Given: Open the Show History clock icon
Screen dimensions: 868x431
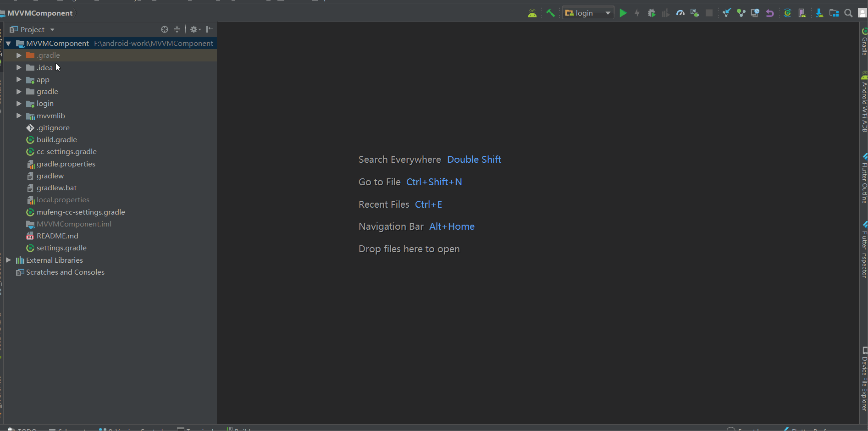Looking at the screenshot, I should [x=755, y=13].
